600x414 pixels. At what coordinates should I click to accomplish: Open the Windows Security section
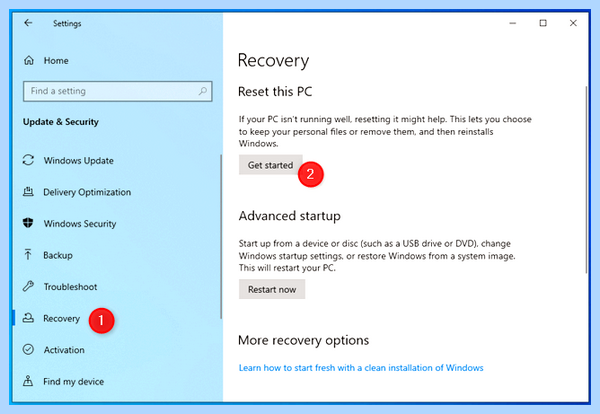point(80,223)
